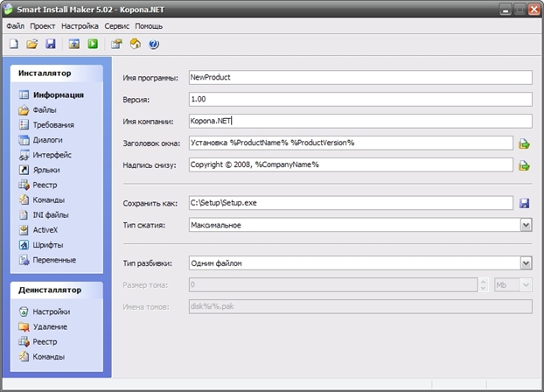Open the Файл menu

click(x=15, y=26)
